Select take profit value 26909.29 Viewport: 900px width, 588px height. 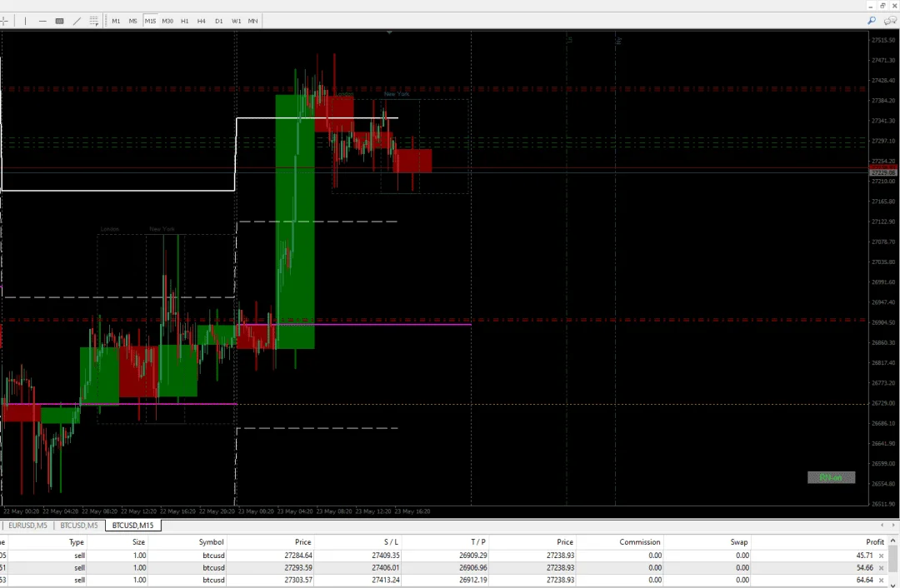[473, 556]
